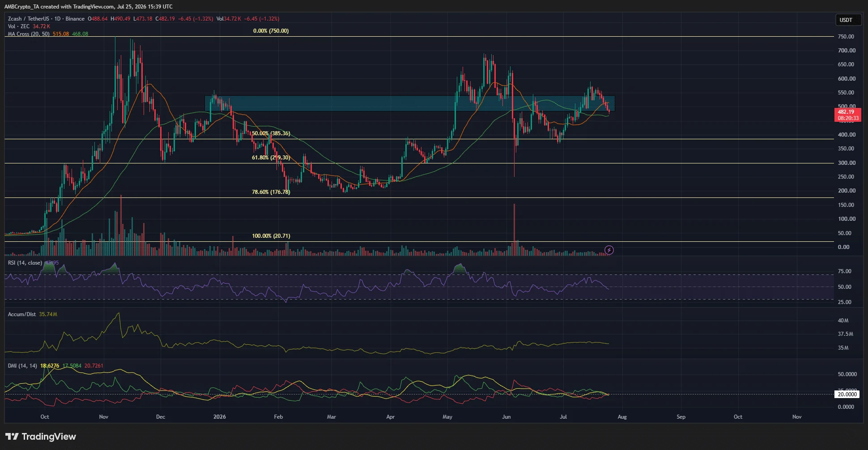The width and height of the screenshot is (868, 450).
Task: Click the Aug label on time axis
Action: [x=622, y=417]
